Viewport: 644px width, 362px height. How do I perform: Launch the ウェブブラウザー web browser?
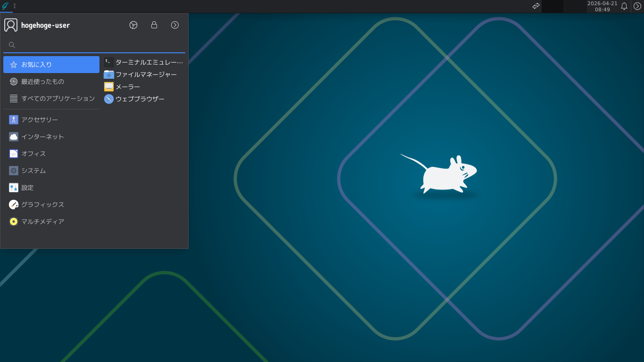tap(143, 99)
